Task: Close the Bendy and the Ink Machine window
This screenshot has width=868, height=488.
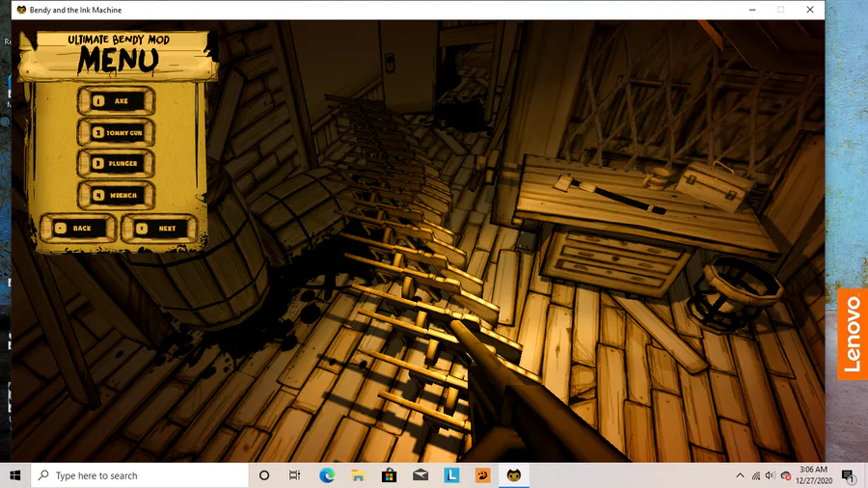Action: pos(810,10)
